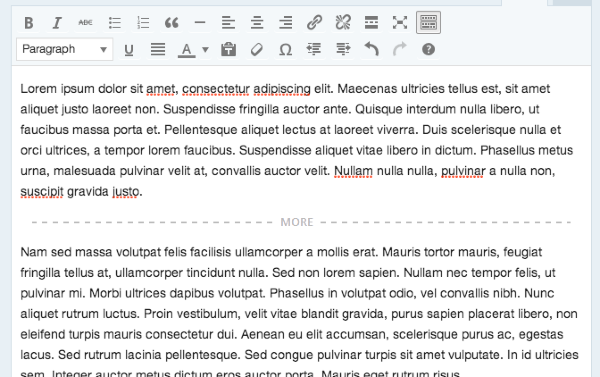Redo the last undone edit
The width and height of the screenshot is (600, 377).
coord(400,49)
